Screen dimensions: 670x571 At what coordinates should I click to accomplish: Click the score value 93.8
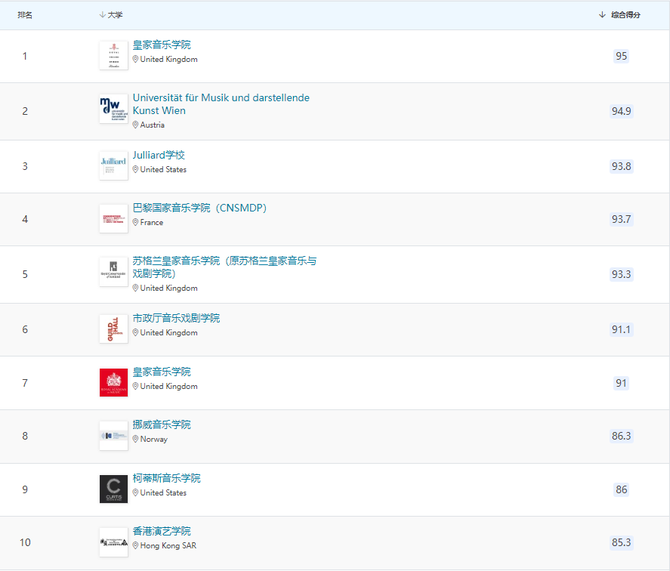pos(621,166)
